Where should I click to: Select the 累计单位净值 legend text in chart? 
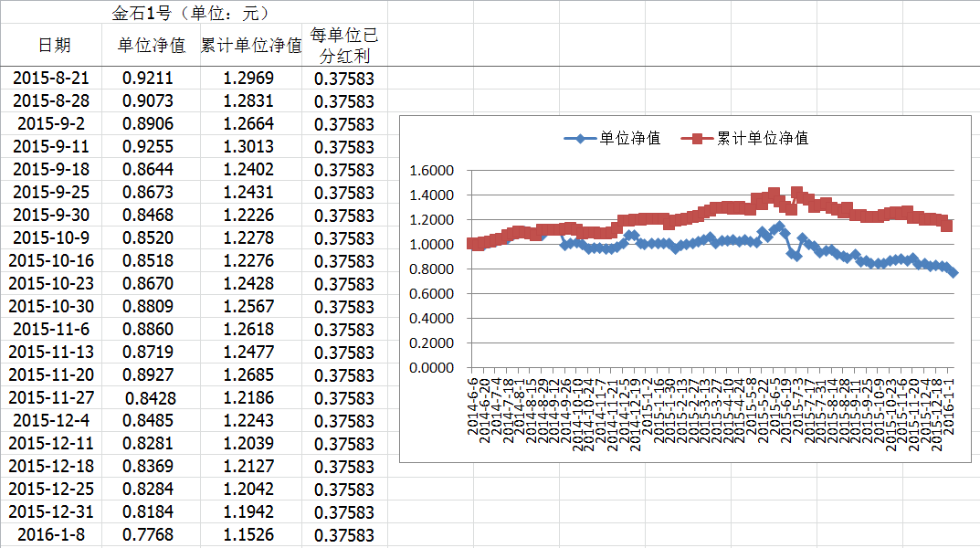[x=762, y=139]
